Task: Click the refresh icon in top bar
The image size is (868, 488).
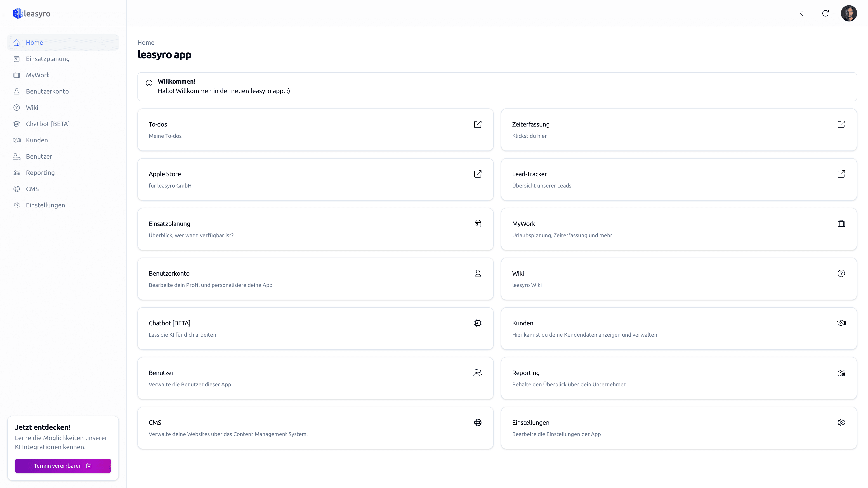Action: coord(825,14)
